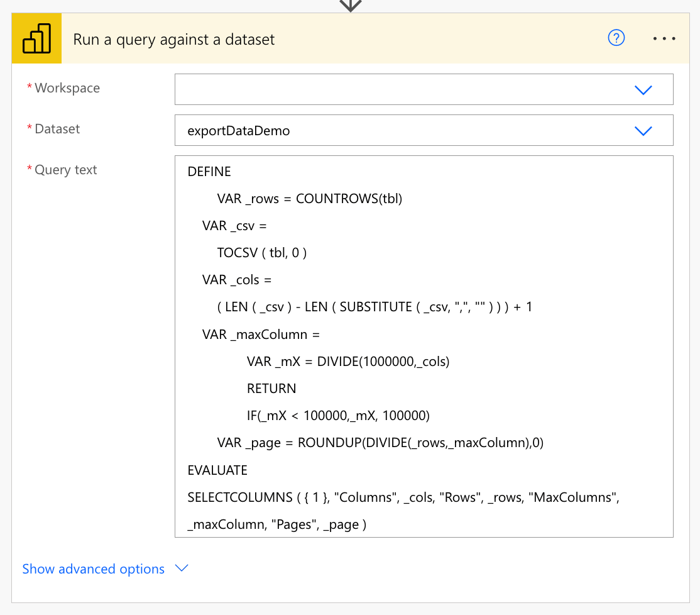Click the Show advanced options link
The height and width of the screenshot is (615, 700).
point(93,568)
